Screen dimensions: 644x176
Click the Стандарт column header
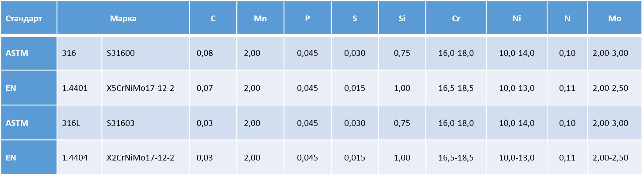[29, 18]
